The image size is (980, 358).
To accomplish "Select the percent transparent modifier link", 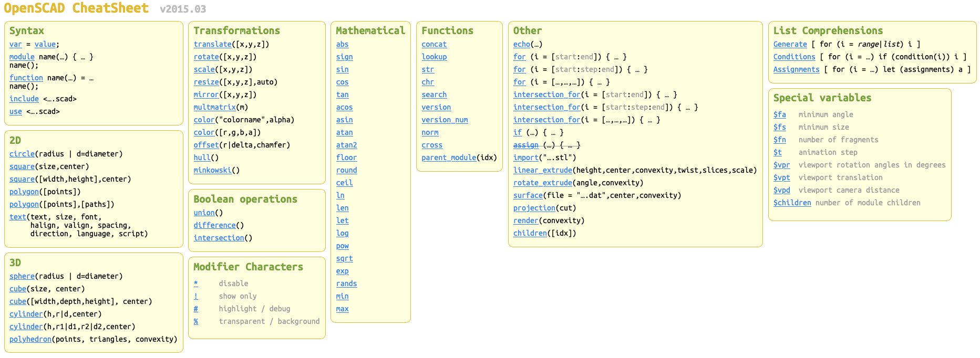I will point(196,322).
